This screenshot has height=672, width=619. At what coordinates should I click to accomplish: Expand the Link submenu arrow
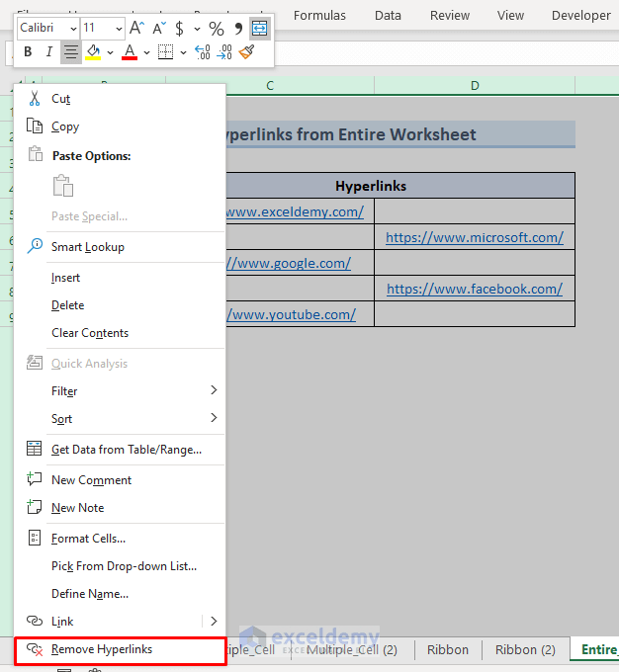click(214, 621)
